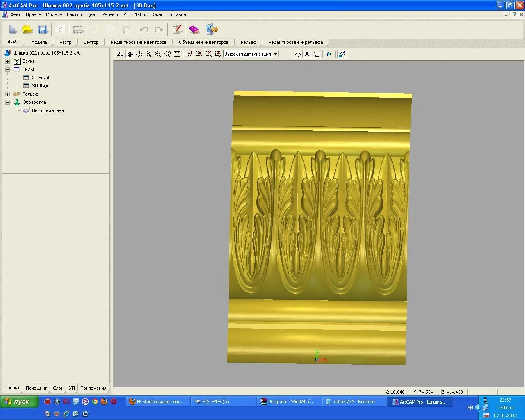Open the purple Help book icon

(194, 30)
